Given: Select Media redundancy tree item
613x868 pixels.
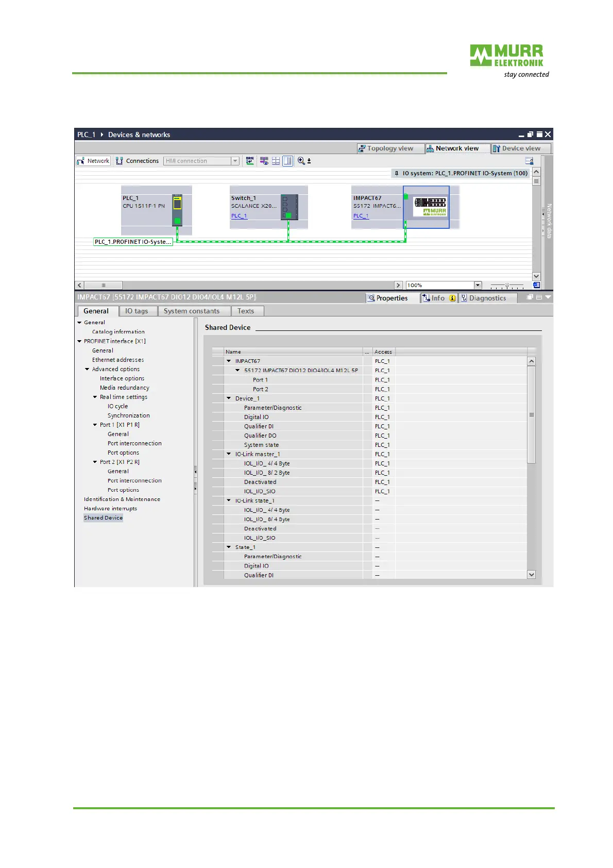Looking at the screenshot, I should click(x=125, y=388).
